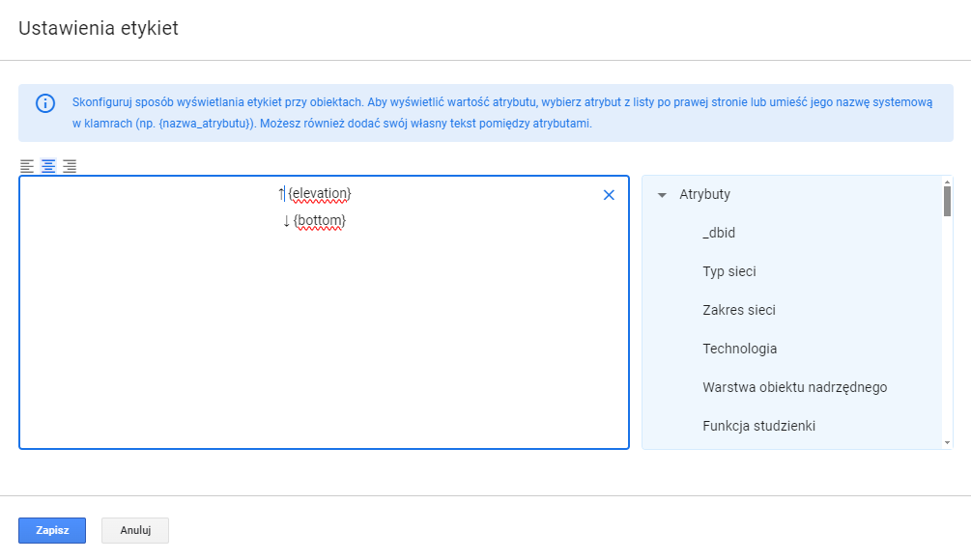Viewport: 971px width, 560px height.
Task: Click the Atrybuty group heading text
Action: (704, 194)
